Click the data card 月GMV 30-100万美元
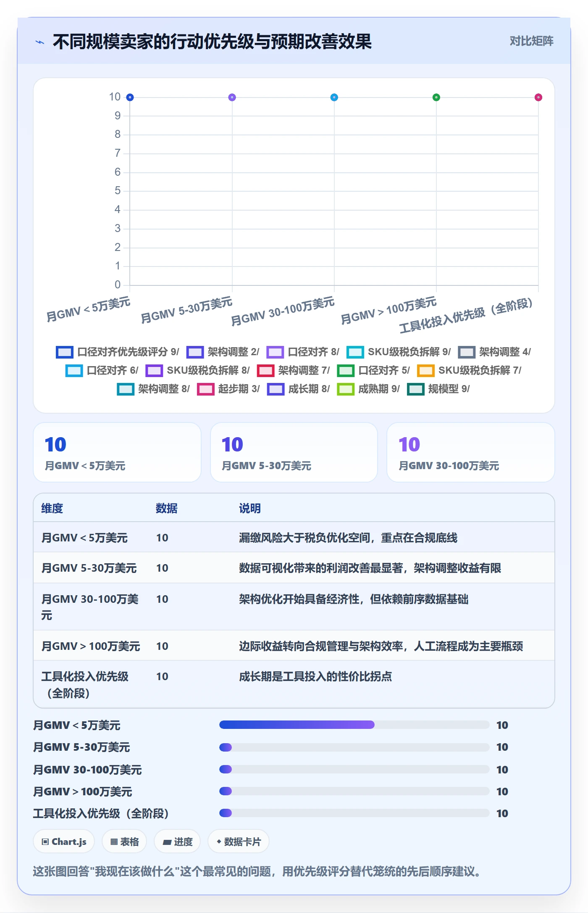The width and height of the screenshot is (588, 913). click(x=471, y=452)
